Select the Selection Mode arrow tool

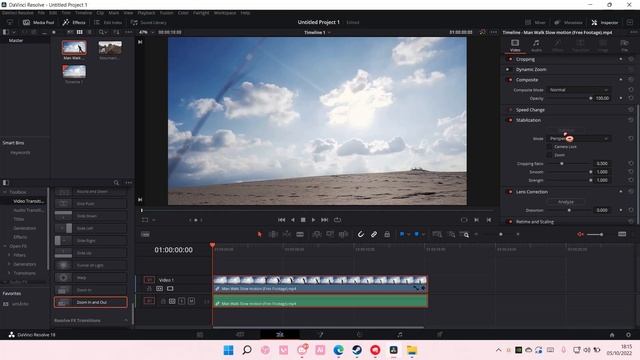(x=260, y=234)
